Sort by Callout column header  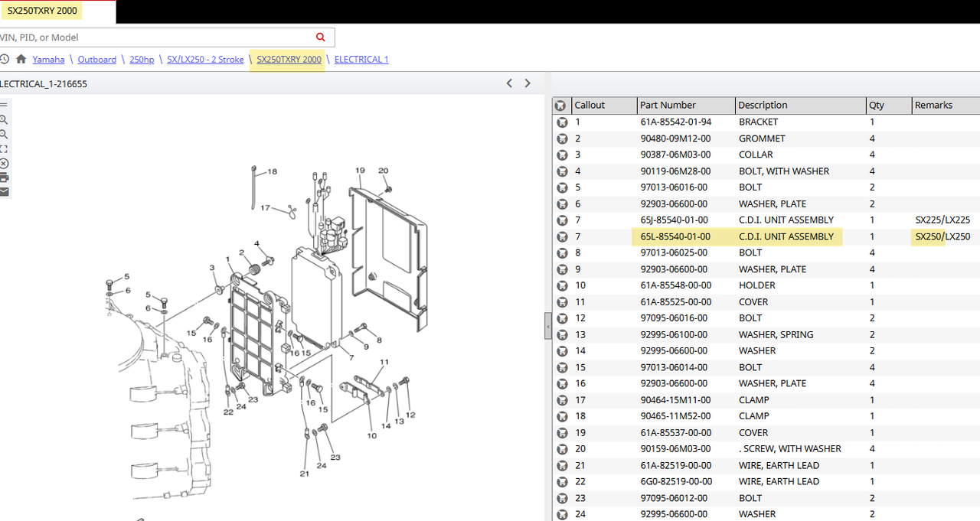coord(604,105)
